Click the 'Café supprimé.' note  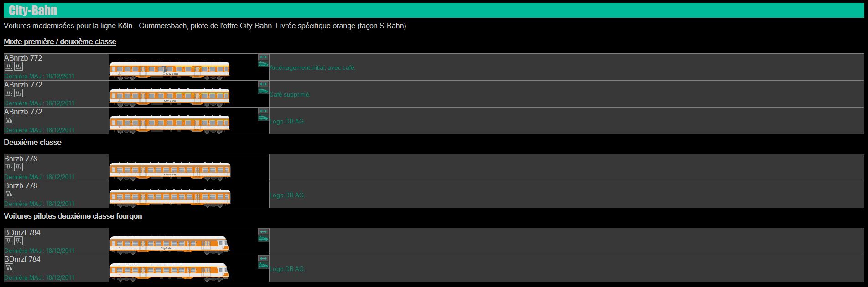[x=290, y=94]
